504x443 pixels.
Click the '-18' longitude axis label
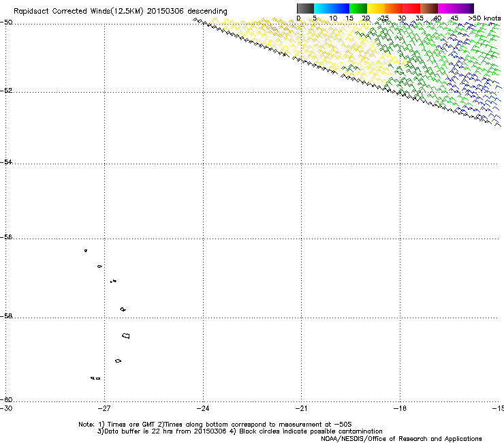pyautogui.click(x=400, y=408)
